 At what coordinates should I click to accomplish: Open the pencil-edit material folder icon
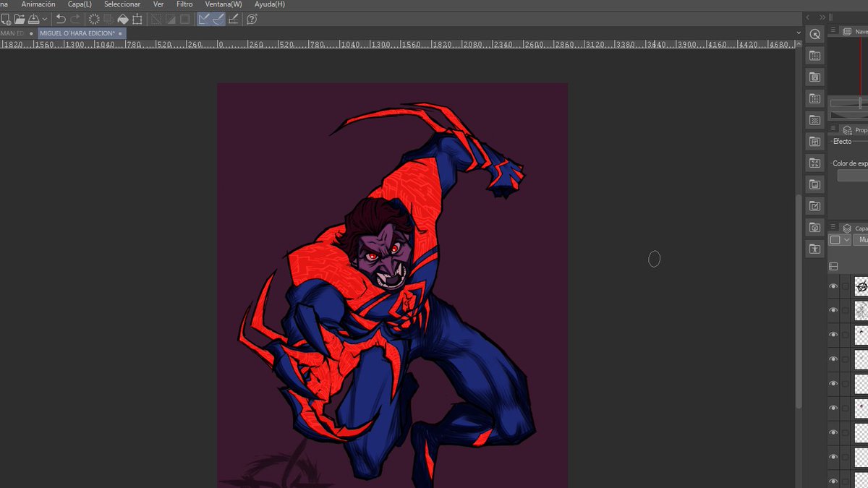pos(815,206)
